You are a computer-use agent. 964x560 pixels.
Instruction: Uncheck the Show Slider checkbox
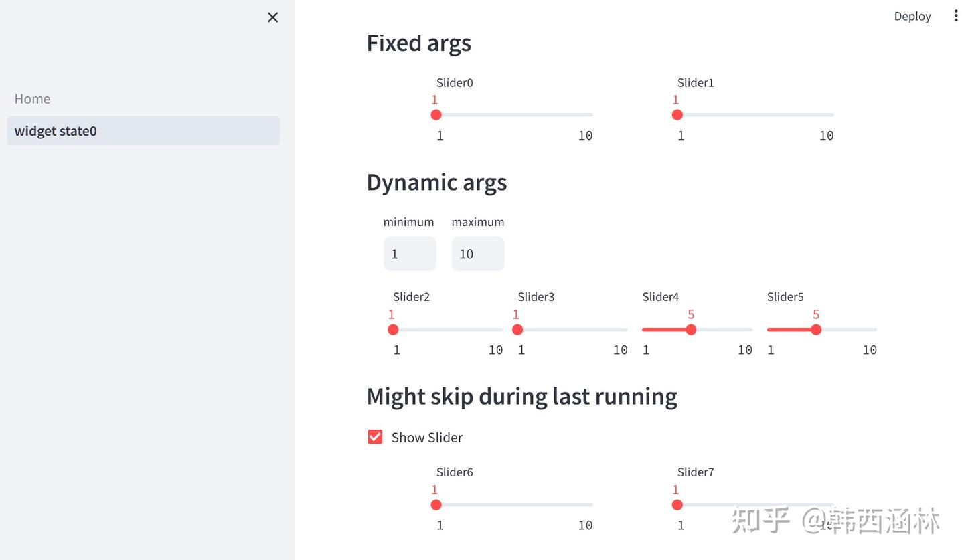pos(375,437)
